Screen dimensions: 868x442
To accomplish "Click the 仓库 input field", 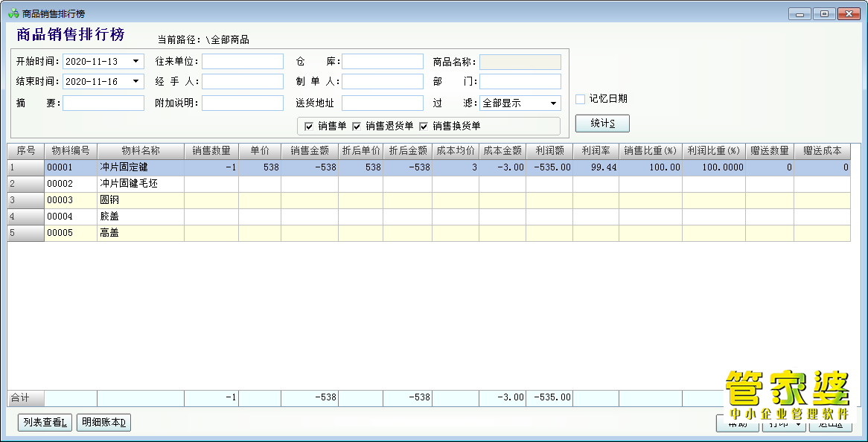I will pyautogui.click(x=383, y=62).
